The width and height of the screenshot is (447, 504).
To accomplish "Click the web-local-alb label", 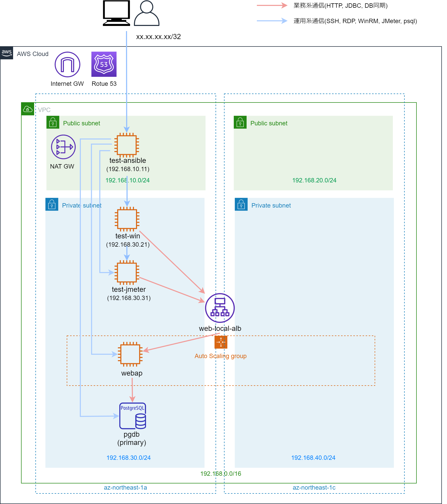I will point(220,329).
